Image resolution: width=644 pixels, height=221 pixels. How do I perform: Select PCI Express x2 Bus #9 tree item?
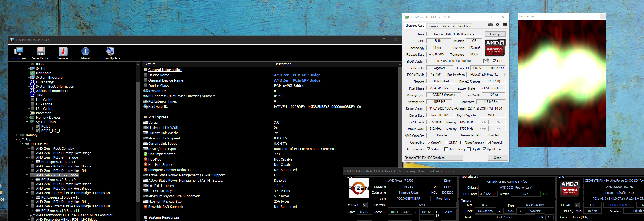(x=58, y=180)
